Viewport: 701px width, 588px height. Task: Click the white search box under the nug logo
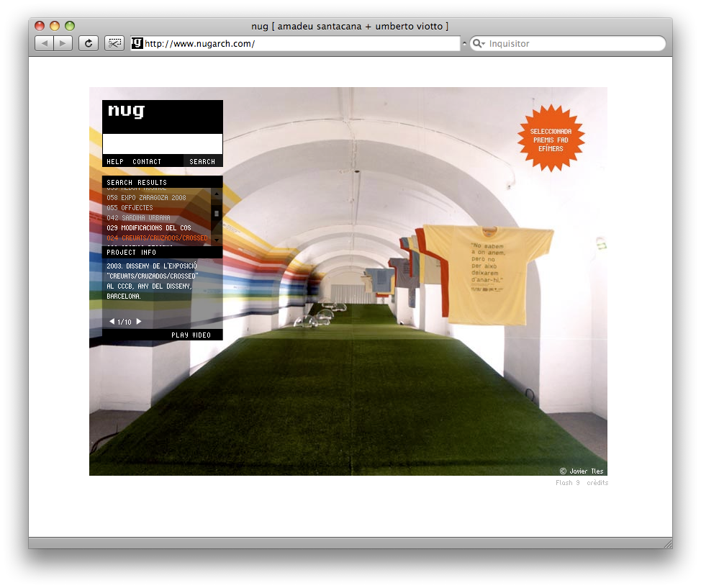(x=162, y=144)
